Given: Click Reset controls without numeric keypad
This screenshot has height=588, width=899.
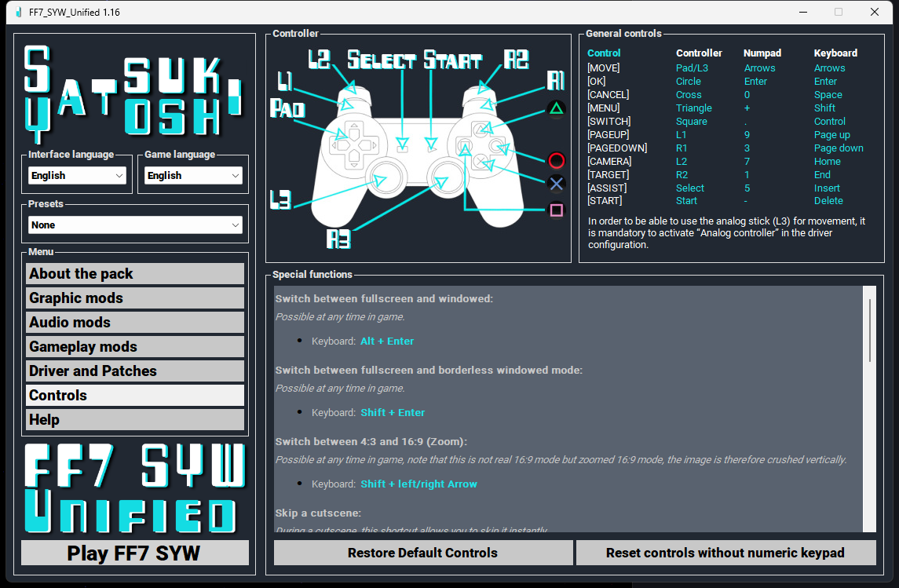Looking at the screenshot, I should pos(725,553).
